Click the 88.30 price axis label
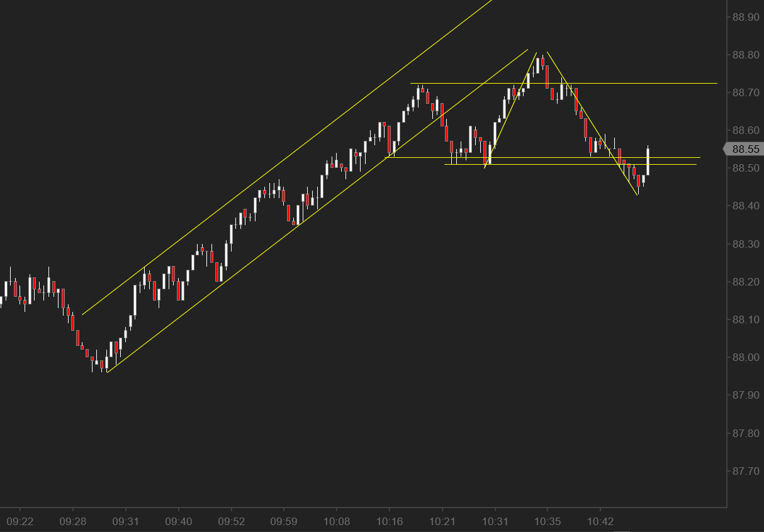Screen dimensions: 764x532 746,244
